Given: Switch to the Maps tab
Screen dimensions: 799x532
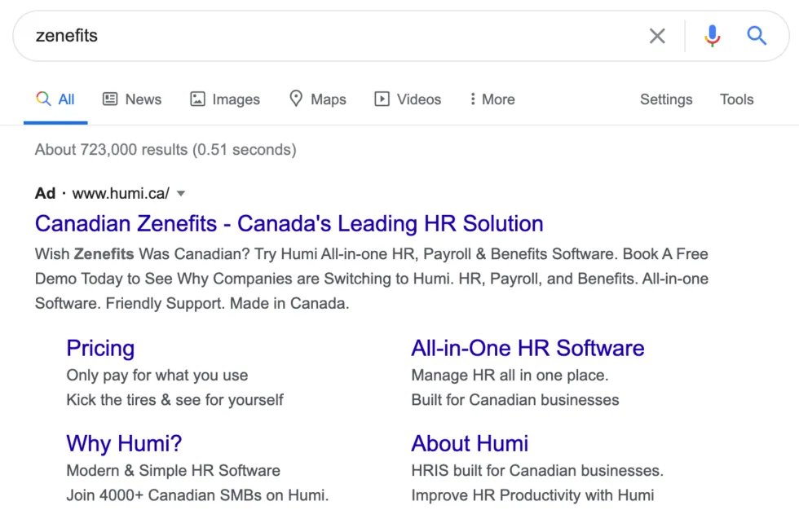Looking at the screenshot, I should pyautogui.click(x=318, y=99).
